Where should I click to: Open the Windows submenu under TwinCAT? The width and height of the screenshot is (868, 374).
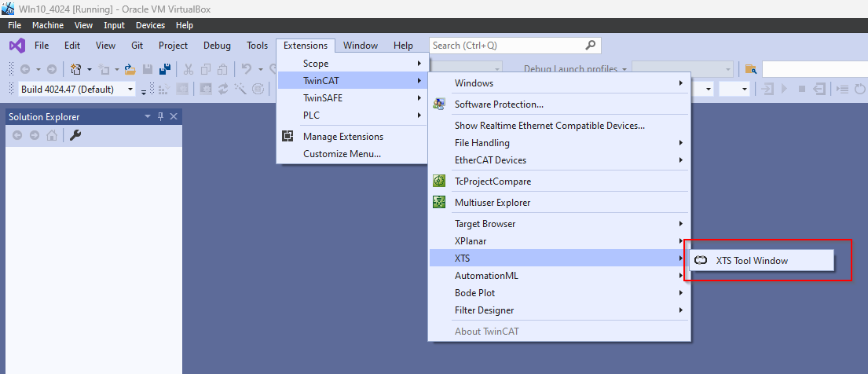point(559,83)
